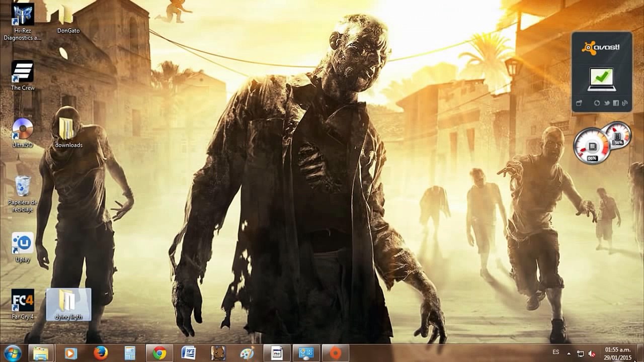Open the document file taskbar icon
The height and width of the screenshot is (362, 644).
277,353
